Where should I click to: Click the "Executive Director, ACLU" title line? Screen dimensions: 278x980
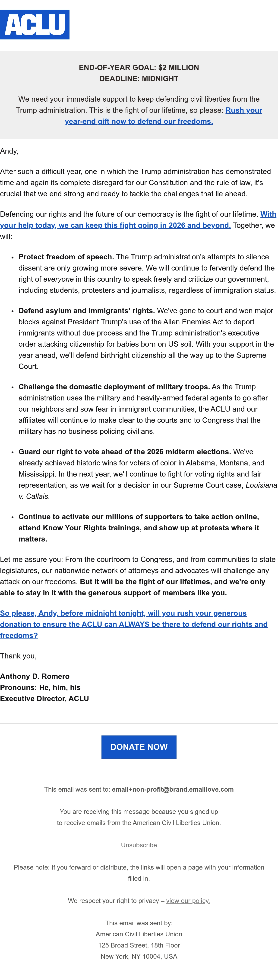[44, 699]
